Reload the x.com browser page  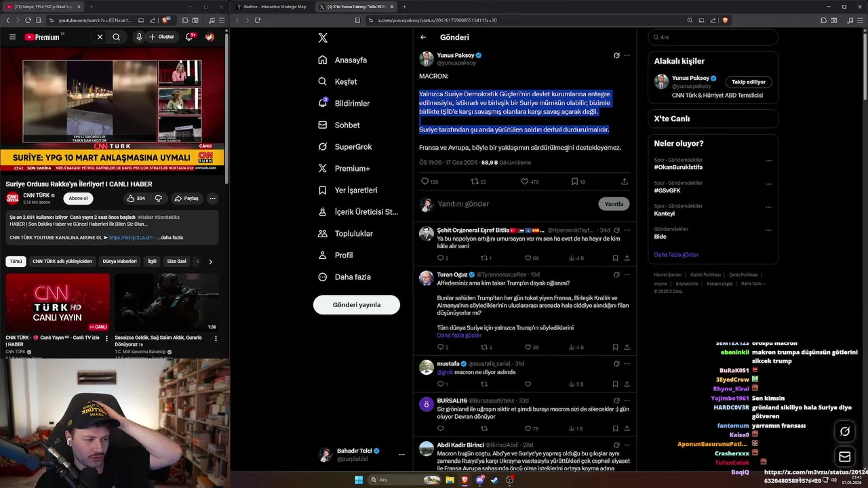point(258,20)
